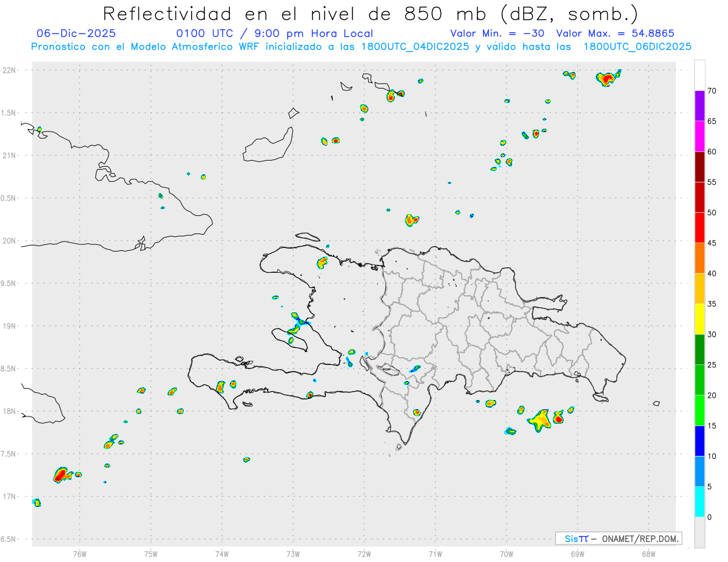The height and width of the screenshot is (562, 728).
Task: Click the "70W" longitude axis label
Action: pyautogui.click(x=507, y=554)
